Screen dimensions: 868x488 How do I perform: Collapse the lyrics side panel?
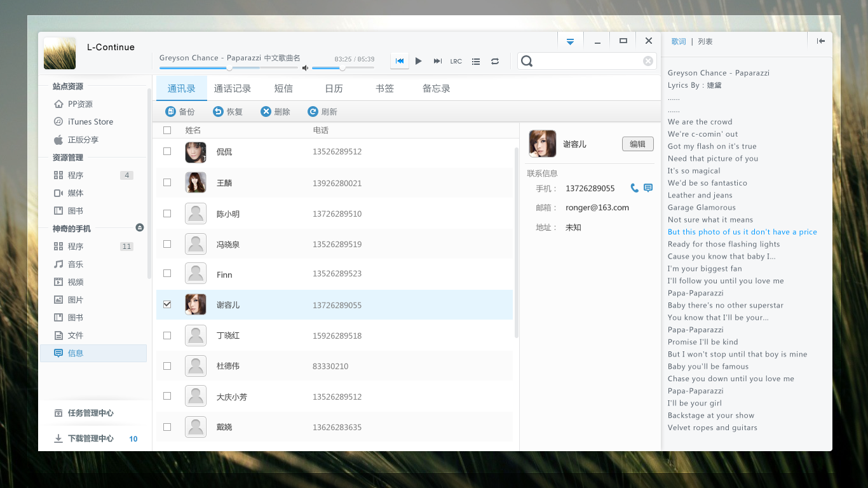pyautogui.click(x=821, y=41)
